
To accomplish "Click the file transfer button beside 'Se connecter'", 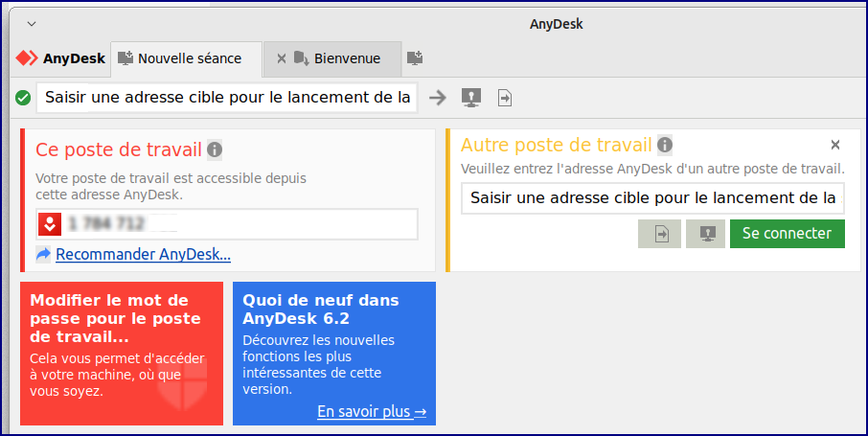I will tap(661, 234).
